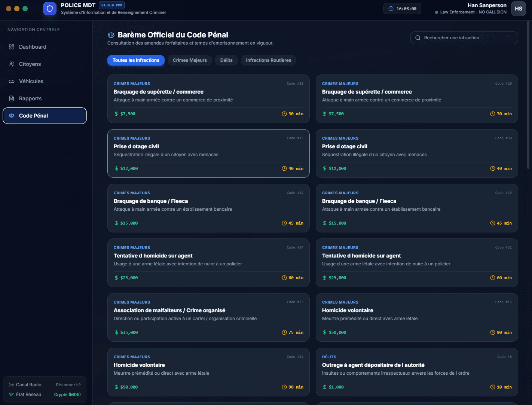Click the dollar icon on Code #29 card
This screenshot has height=405, width=532.
(x=325, y=223)
